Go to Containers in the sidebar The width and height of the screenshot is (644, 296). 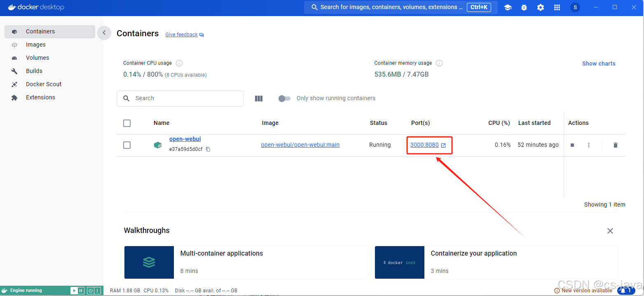[50, 31]
